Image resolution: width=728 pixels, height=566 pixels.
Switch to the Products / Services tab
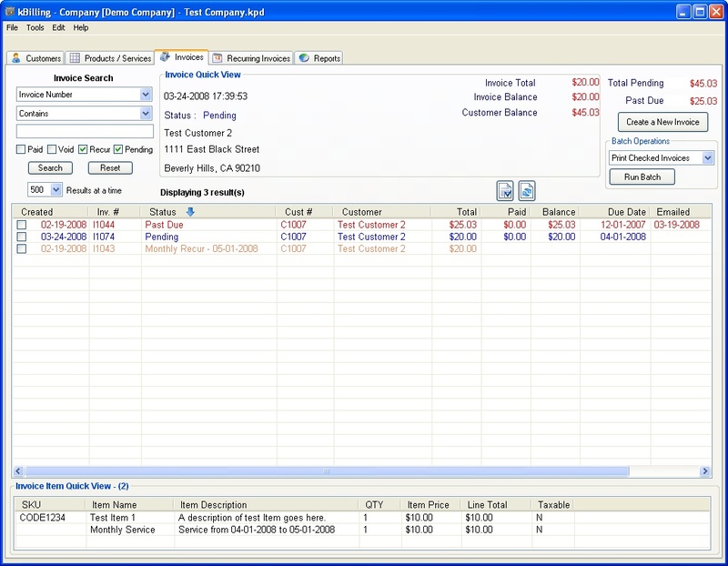click(x=109, y=58)
